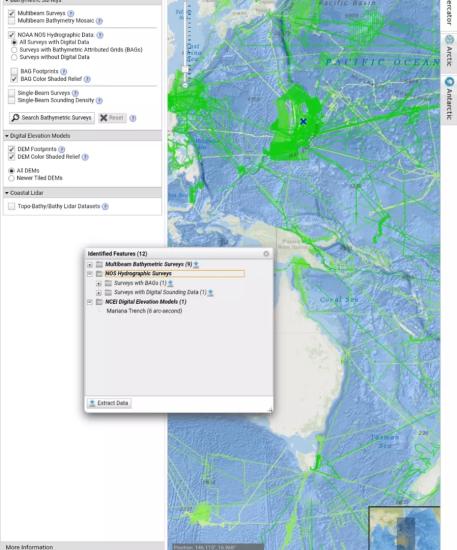Close the Identified Features popup

[266, 253]
